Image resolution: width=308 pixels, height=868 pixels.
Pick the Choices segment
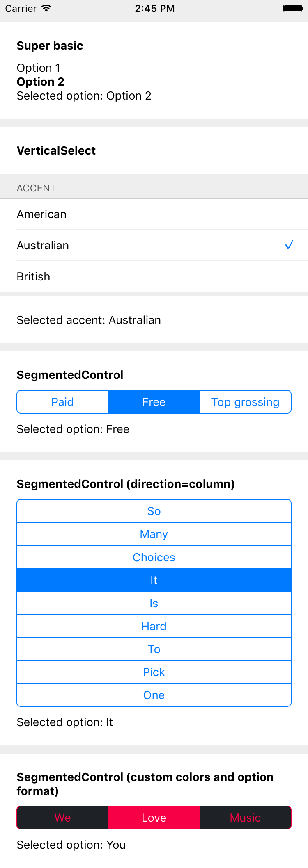154,557
